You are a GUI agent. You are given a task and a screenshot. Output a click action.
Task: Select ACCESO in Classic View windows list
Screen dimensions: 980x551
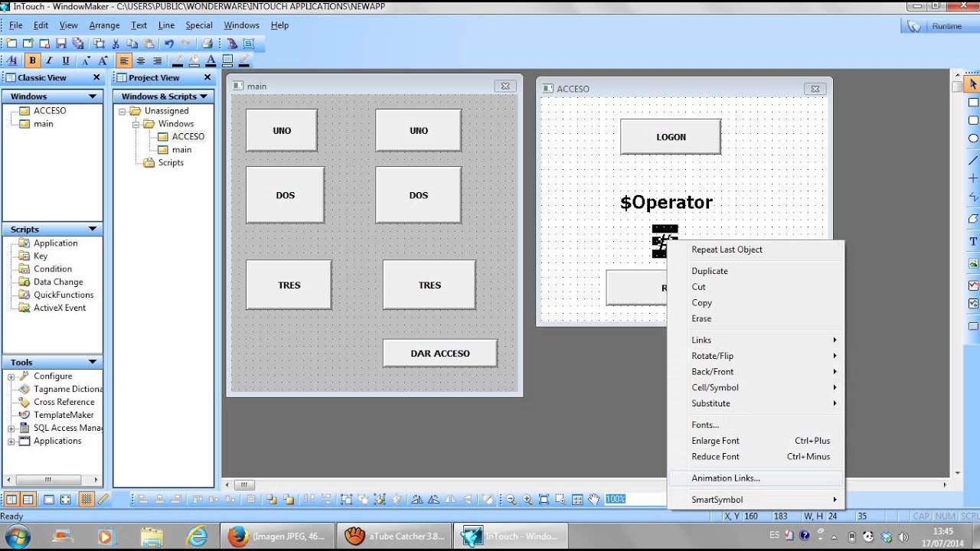pyautogui.click(x=50, y=110)
